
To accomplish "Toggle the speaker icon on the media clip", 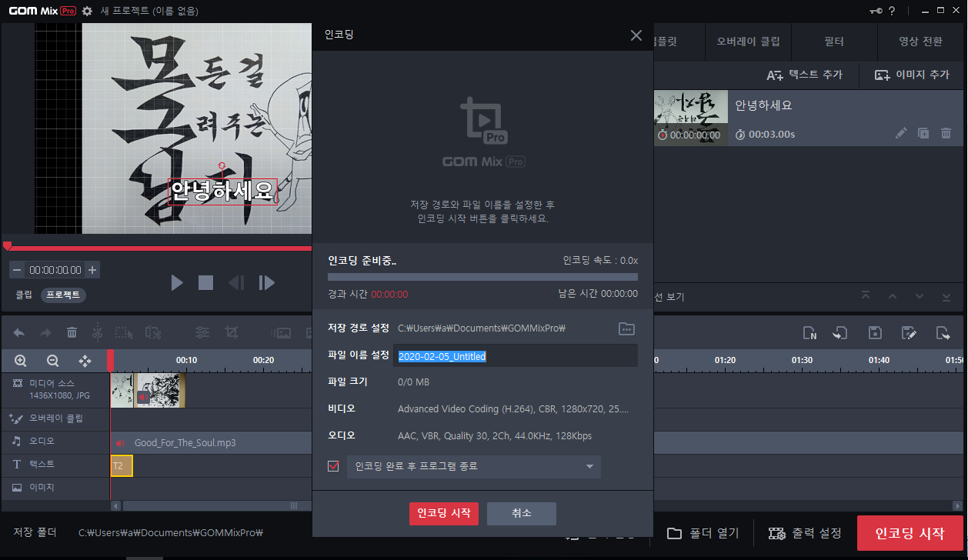I will tap(142, 397).
